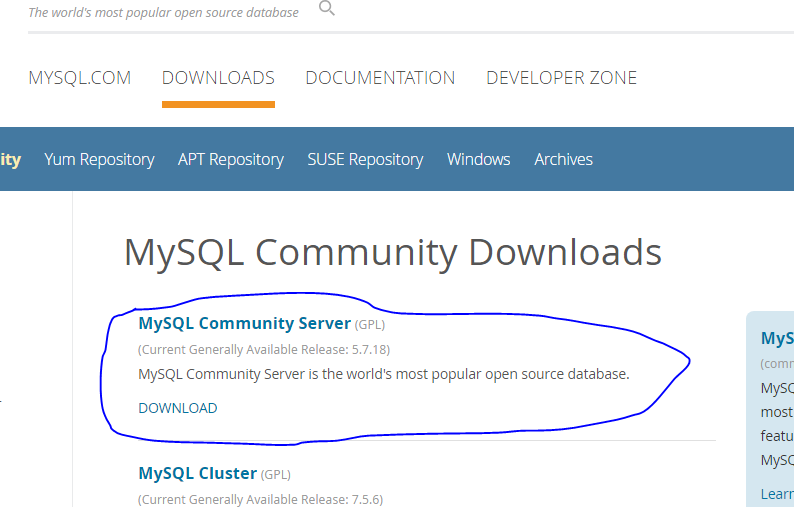794x507 pixels.
Task: Go to the DOCUMENTATION tab
Action: (x=380, y=78)
